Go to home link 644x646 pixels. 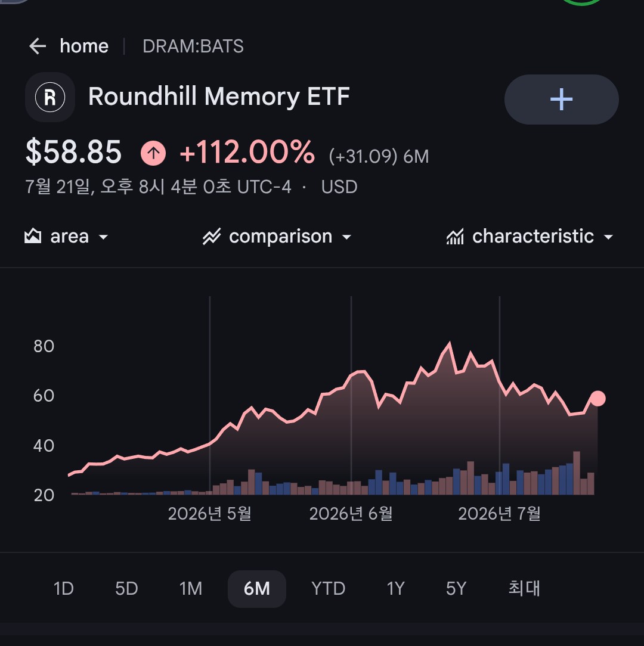tap(84, 46)
